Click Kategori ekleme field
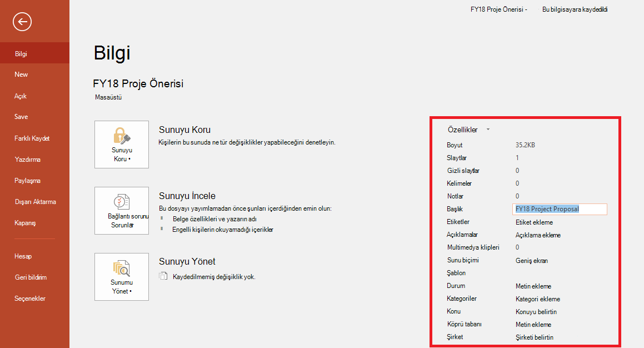The image size is (644, 348). click(x=538, y=299)
